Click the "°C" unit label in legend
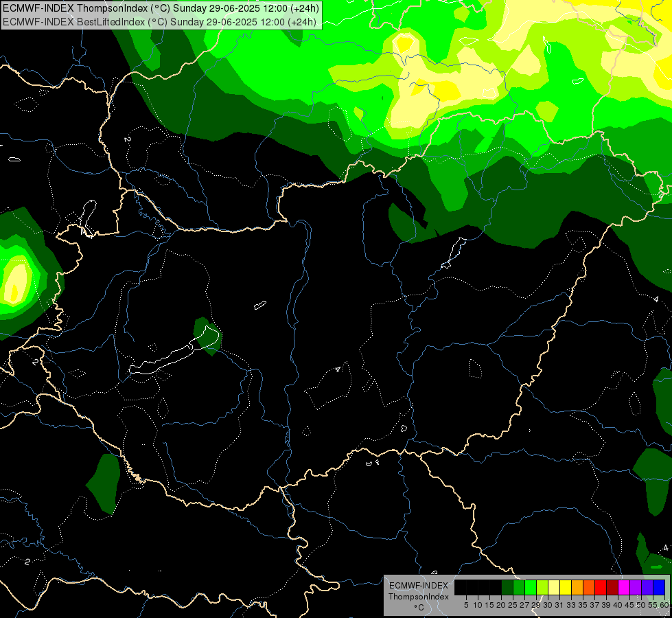The height and width of the screenshot is (618, 672). point(419,608)
